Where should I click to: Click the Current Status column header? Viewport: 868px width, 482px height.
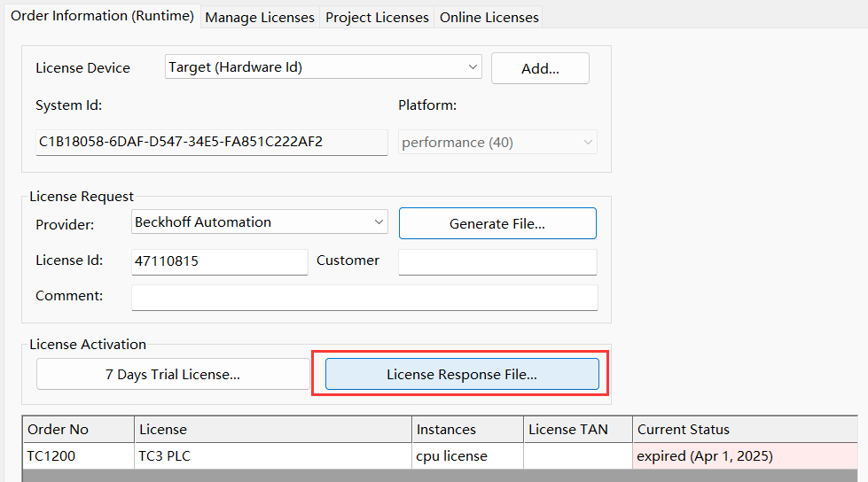click(745, 430)
